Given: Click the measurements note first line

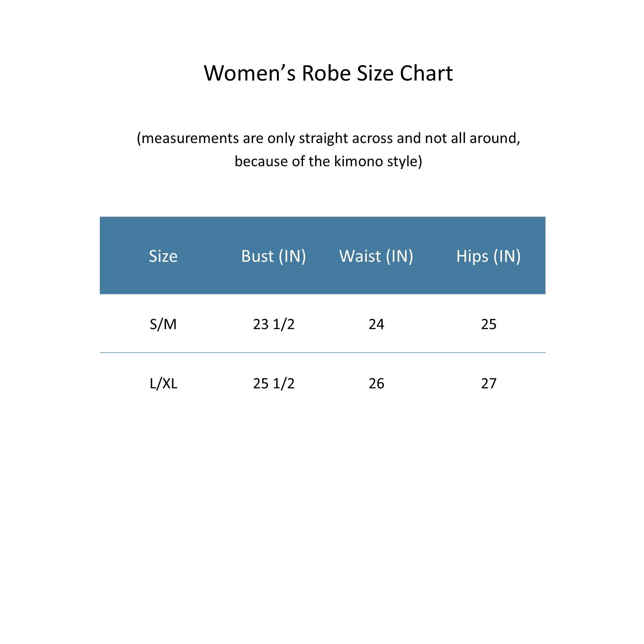Looking at the screenshot, I should (328, 138).
